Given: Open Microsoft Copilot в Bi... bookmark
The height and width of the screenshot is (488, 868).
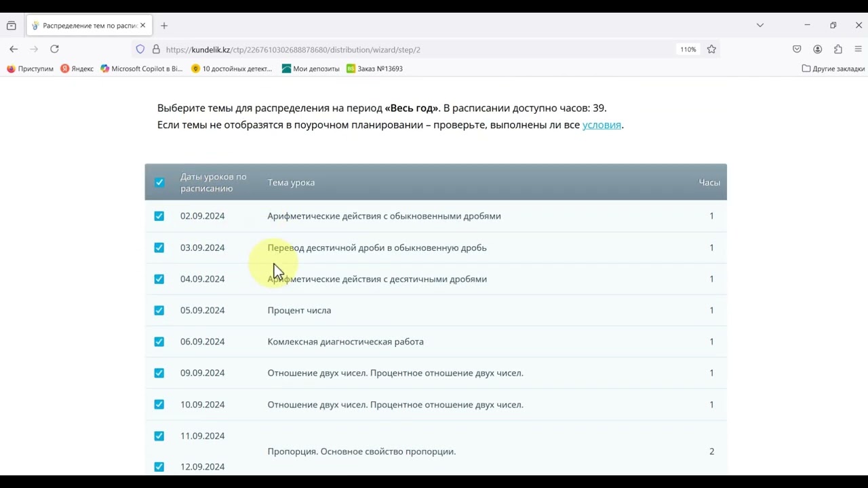Looking at the screenshot, I should (142, 68).
